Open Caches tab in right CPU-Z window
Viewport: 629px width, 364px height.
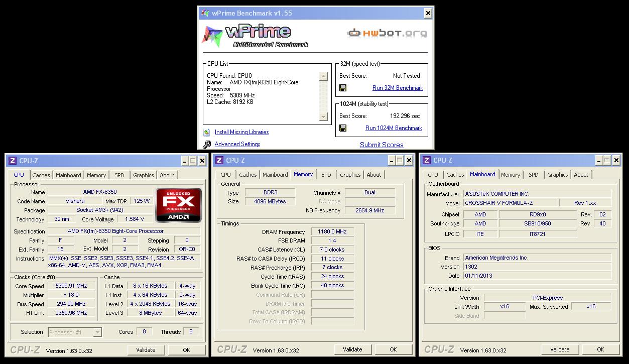tap(455, 175)
